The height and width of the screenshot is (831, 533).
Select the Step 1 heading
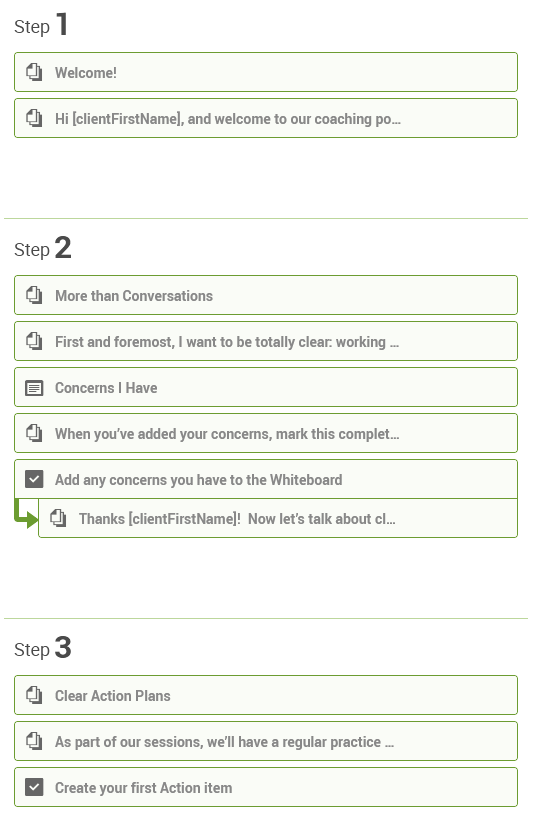tap(41, 25)
